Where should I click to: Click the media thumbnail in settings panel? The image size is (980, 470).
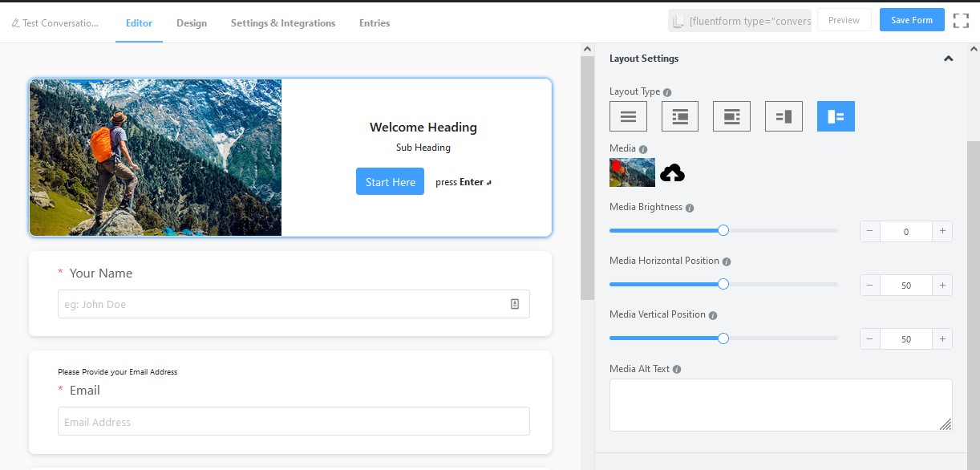632,172
